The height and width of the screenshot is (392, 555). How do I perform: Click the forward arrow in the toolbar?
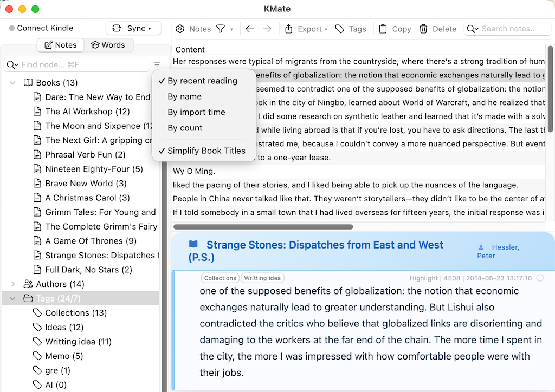coord(266,29)
